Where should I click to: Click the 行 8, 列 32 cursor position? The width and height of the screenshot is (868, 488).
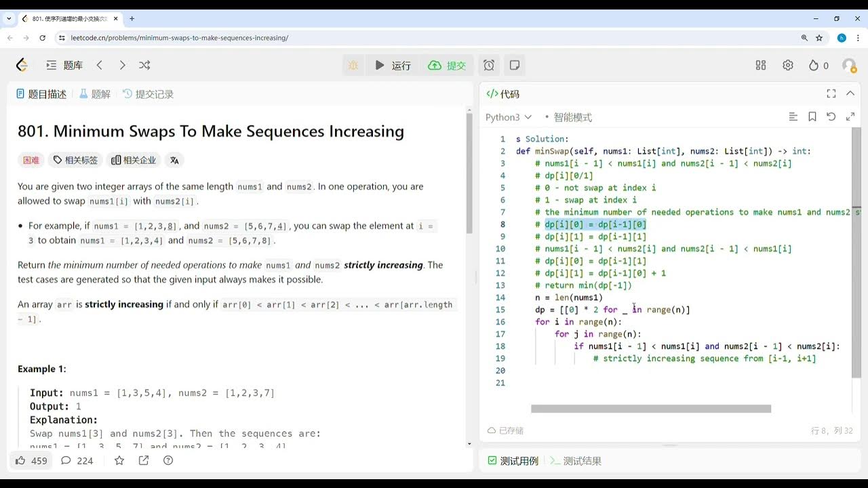coord(832,430)
